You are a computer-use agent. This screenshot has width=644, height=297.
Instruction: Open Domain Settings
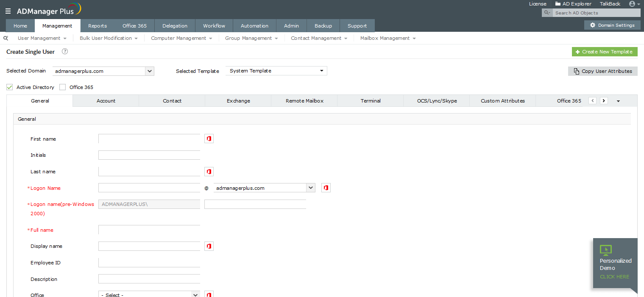(x=612, y=25)
